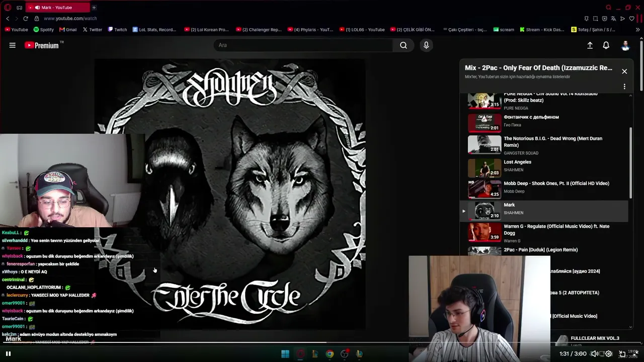Screen dimensions: 644x362
Task: Open Google Chrome from taskbar
Action: click(x=330, y=354)
